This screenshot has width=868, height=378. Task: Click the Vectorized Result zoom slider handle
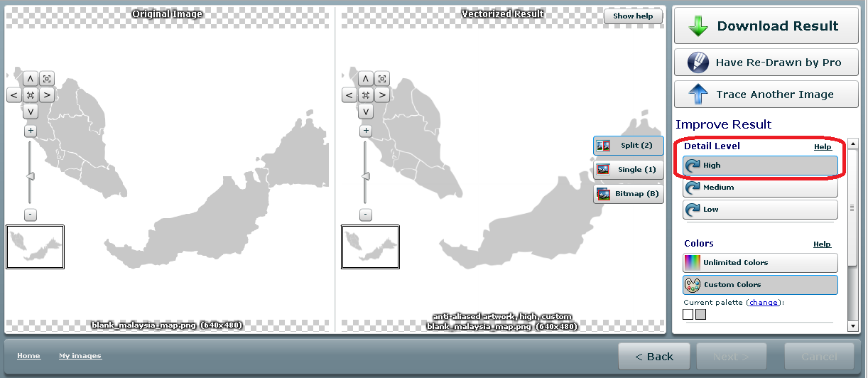tap(366, 176)
